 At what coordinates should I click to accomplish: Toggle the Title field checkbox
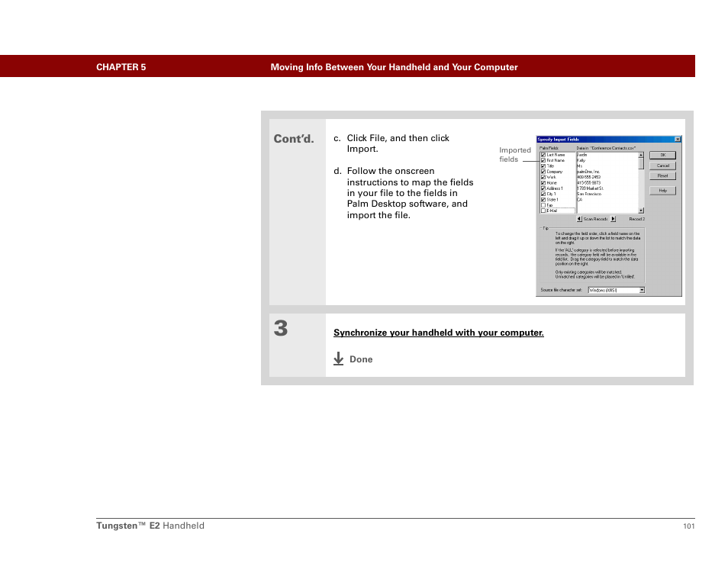pos(543,166)
